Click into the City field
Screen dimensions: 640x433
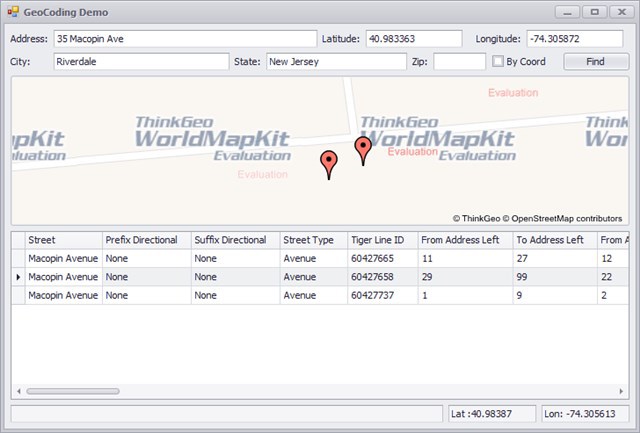(x=141, y=62)
